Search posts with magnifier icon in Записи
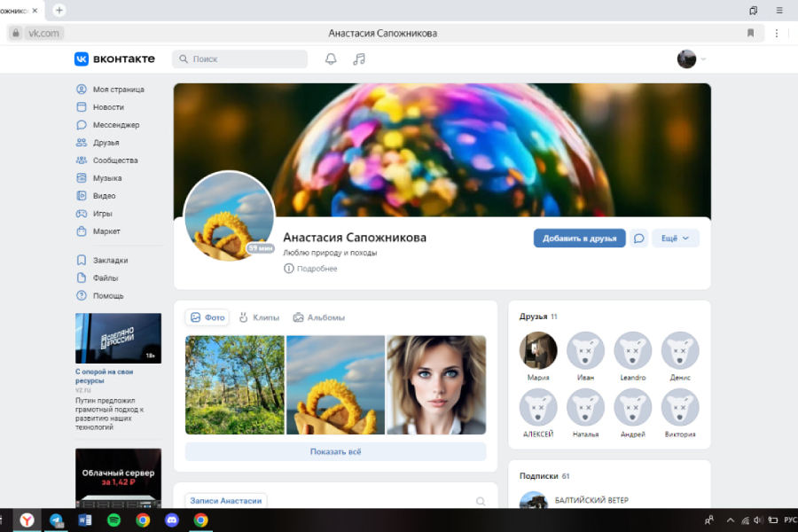 (481, 501)
